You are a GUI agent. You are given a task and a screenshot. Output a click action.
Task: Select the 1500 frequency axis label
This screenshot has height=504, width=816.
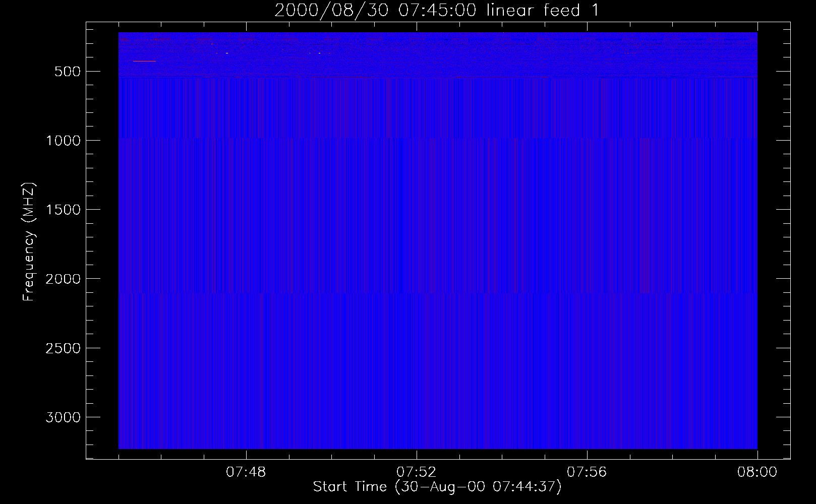63,210
